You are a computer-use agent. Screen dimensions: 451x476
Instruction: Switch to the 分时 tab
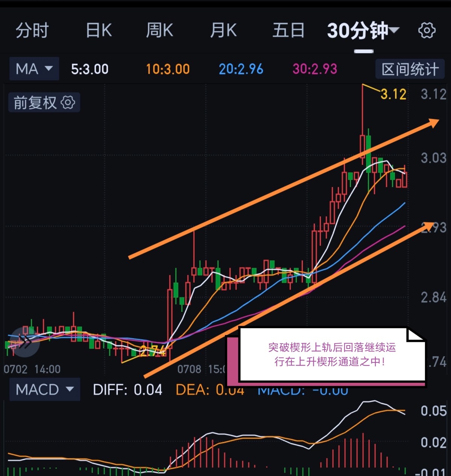coord(32,30)
